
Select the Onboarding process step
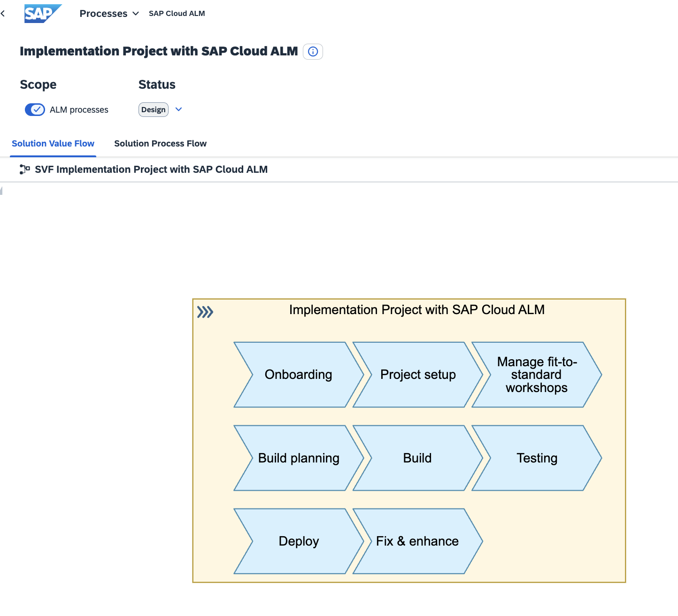coord(298,375)
